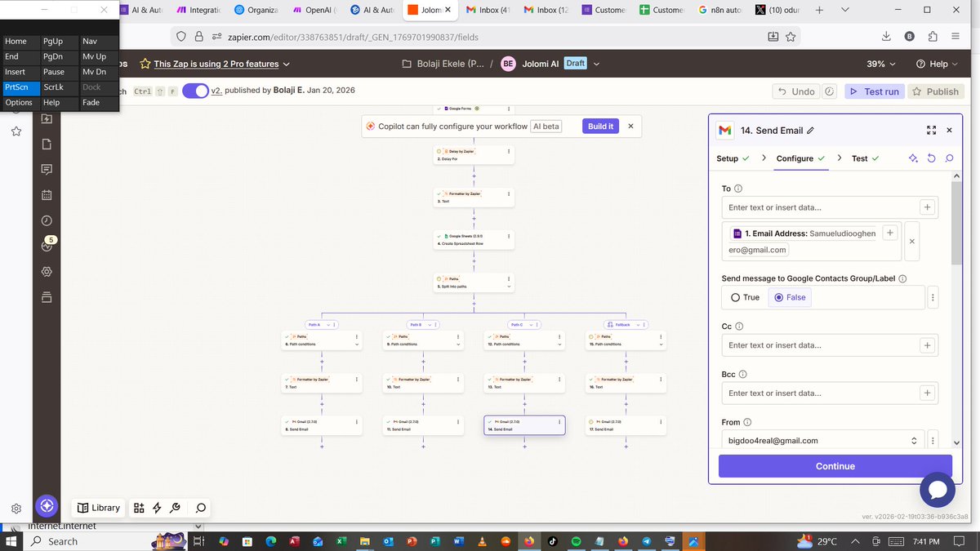Open the file document icon in Zapier sidebar
This screenshot has width=980, height=551.
coord(47,144)
